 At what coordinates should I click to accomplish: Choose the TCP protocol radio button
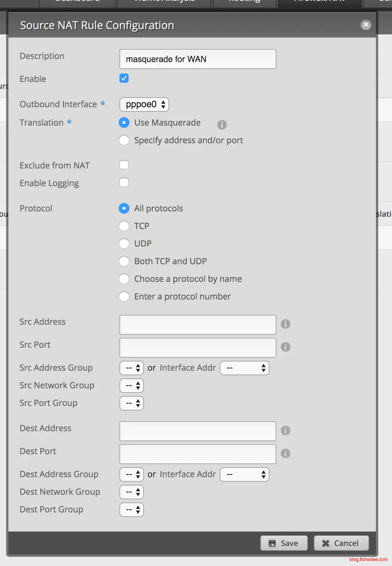(124, 226)
